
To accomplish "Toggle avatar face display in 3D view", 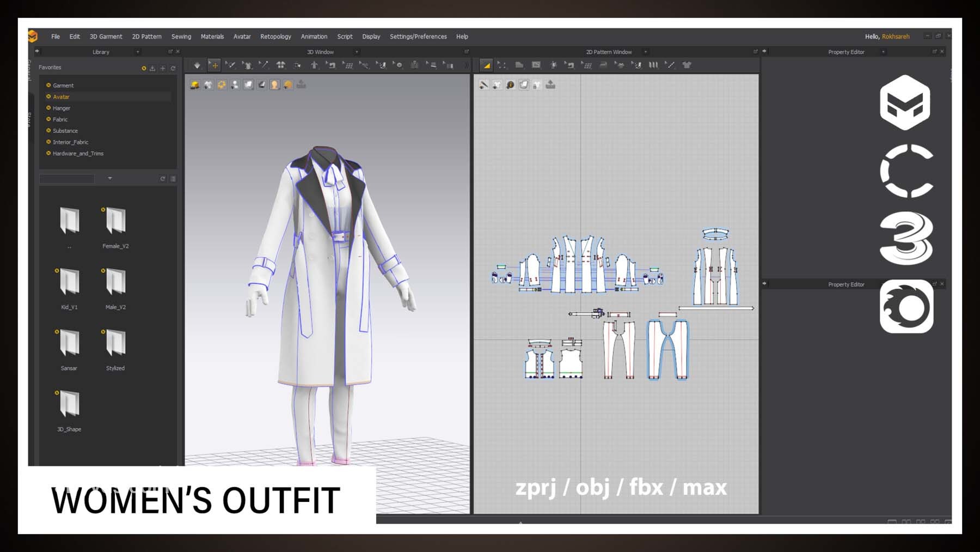I will tap(274, 85).
